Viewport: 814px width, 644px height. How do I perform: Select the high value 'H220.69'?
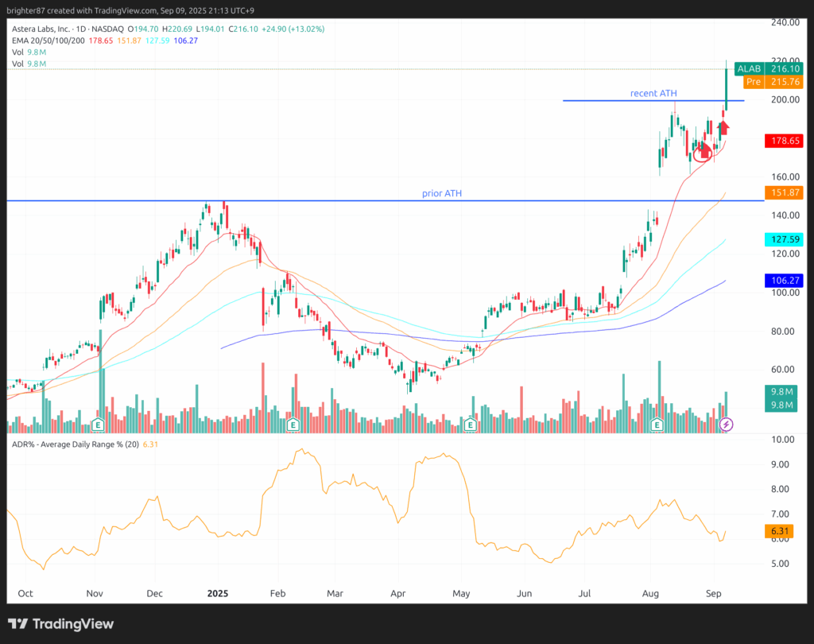(x=177, y=29)
